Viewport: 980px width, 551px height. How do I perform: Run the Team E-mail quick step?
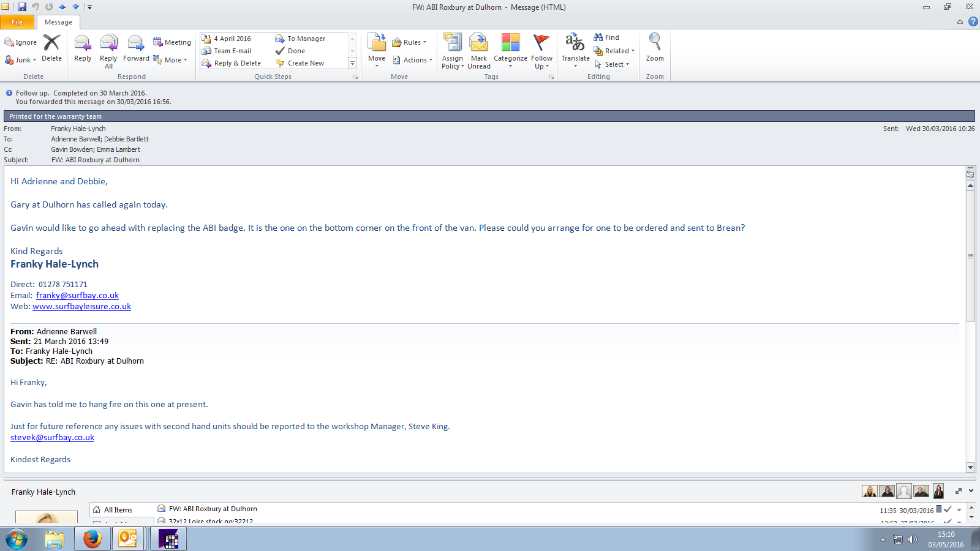click(233, 51)
